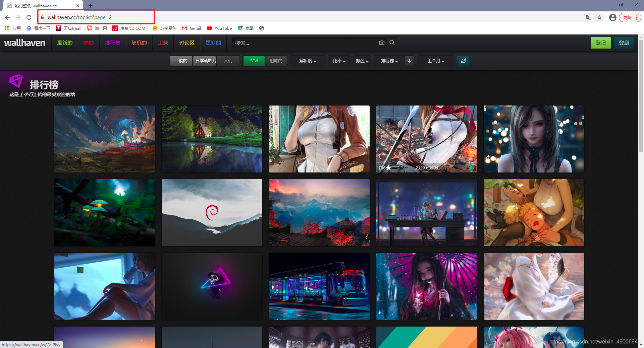Expand the 比率 ratio dropdown
644x348 pixels.
(339, 61)
